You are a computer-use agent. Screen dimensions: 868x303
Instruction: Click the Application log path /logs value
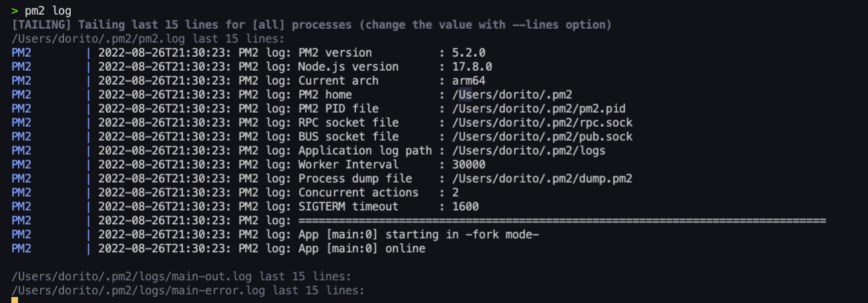pos(529,151)
